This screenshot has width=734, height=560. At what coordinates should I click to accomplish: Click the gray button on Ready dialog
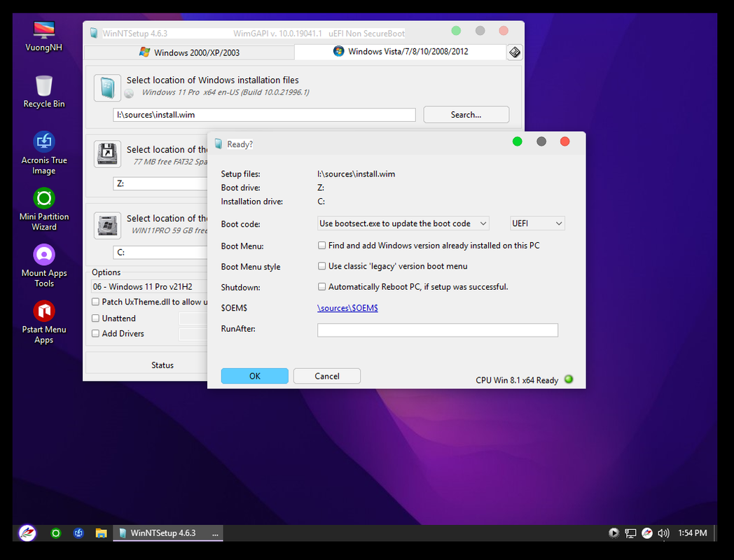click(x=541, y=141)
